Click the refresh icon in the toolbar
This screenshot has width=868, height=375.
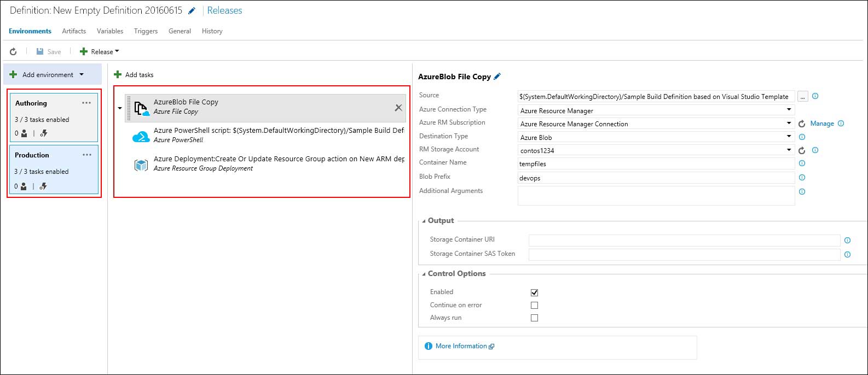point(13,51)
